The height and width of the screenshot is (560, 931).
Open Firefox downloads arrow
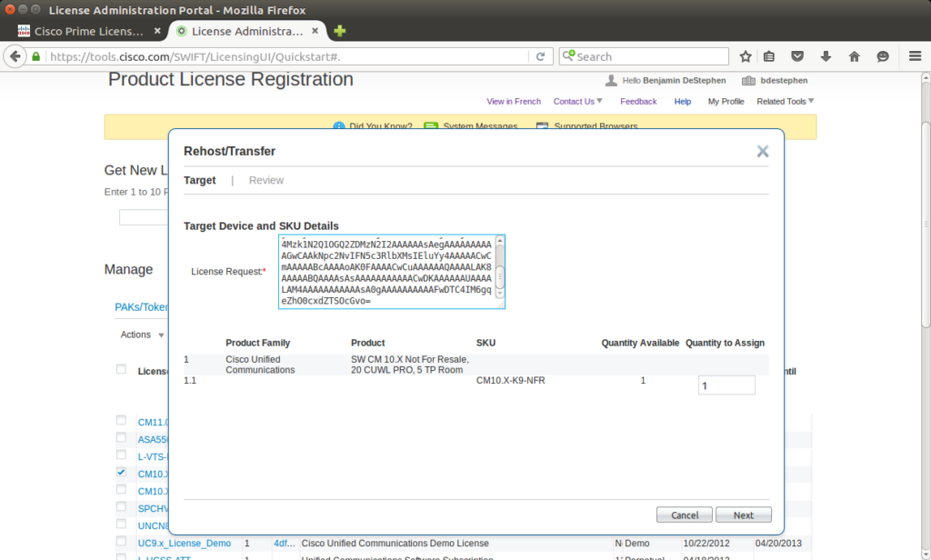[826, 56]
